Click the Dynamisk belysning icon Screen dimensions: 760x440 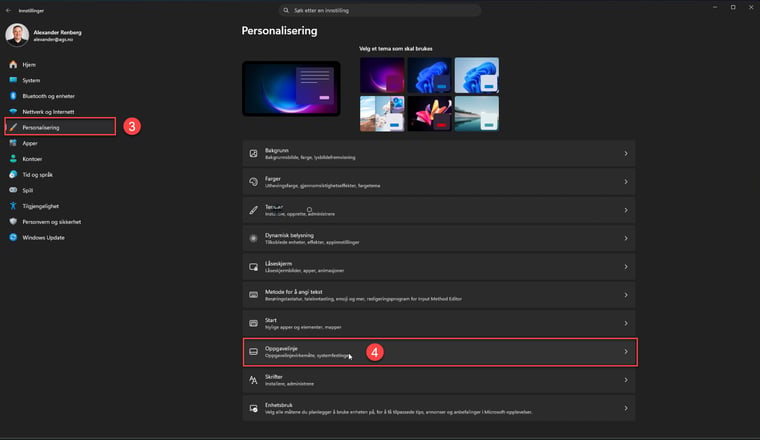point(253,238)
